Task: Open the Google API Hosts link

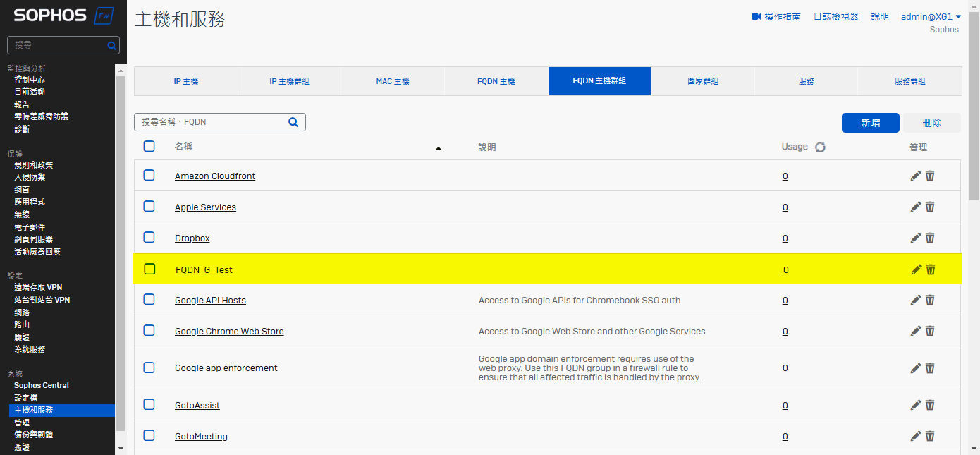Action: (x=210, y=300)
